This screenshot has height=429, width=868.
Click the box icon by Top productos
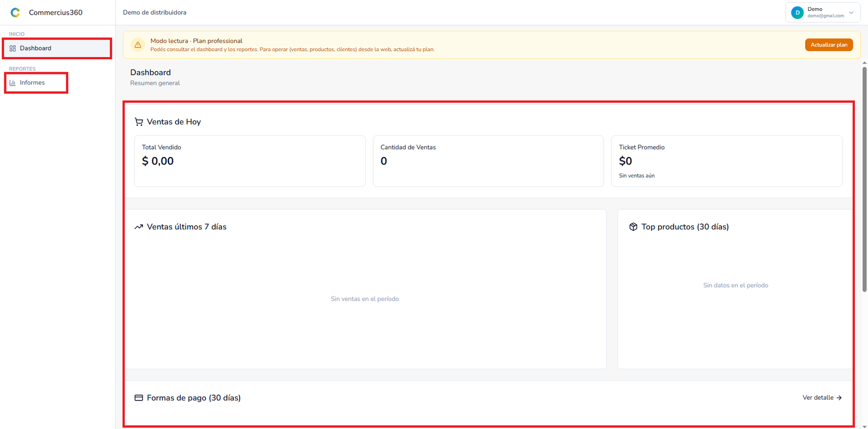coord(633,227)
